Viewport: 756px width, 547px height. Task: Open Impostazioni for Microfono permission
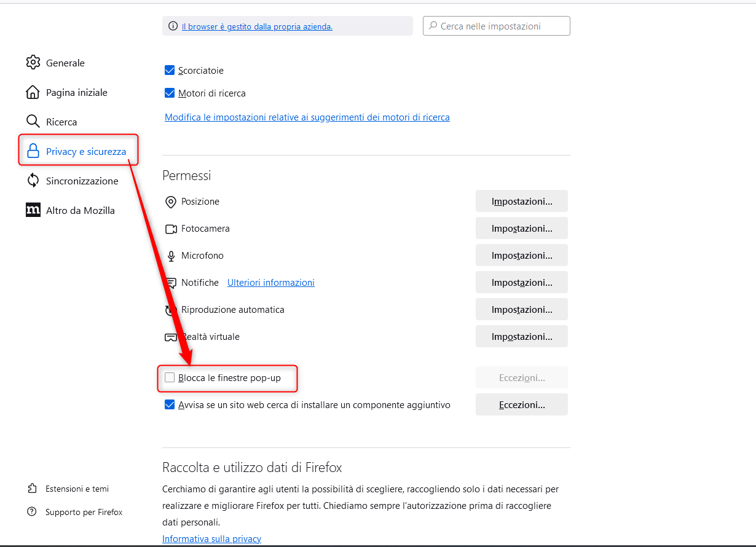pyautogui.click(x=521, y=256)
